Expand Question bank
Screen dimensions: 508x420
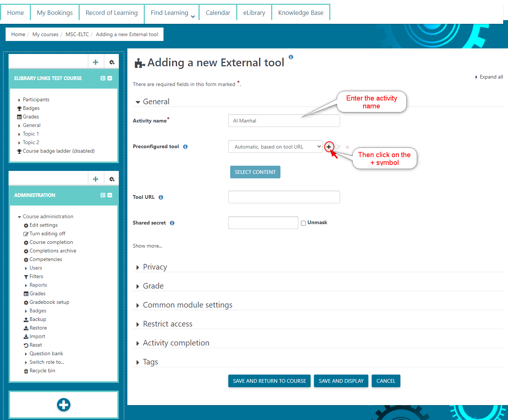pos(44,354)
